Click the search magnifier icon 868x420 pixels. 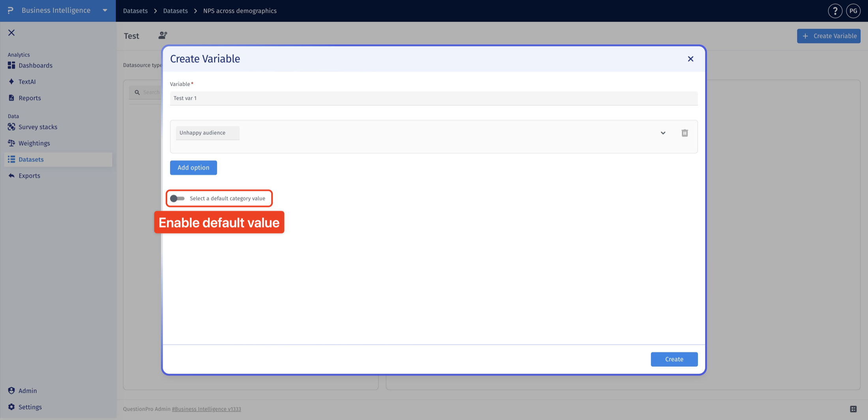(x=137, y=92)
